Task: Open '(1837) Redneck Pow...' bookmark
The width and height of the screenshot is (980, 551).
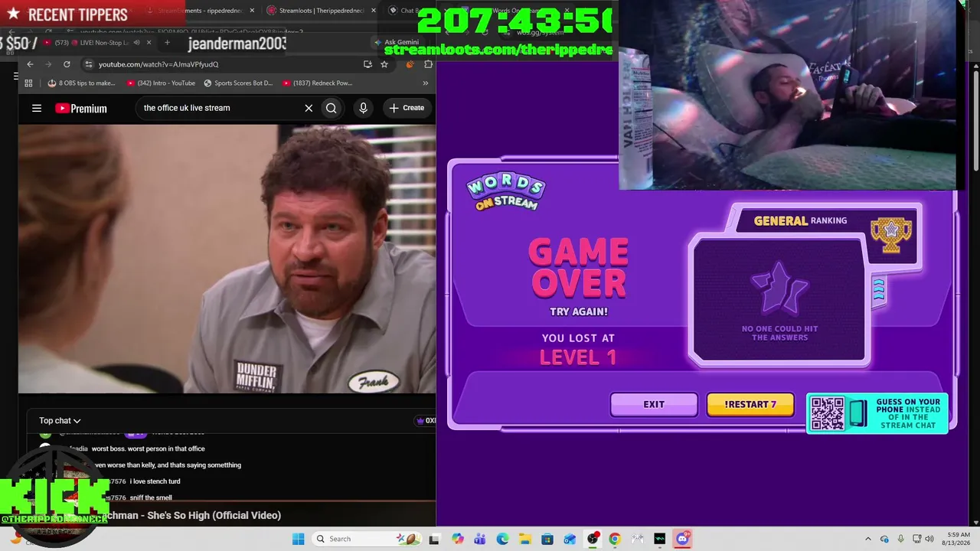Action: pos(317,83)
